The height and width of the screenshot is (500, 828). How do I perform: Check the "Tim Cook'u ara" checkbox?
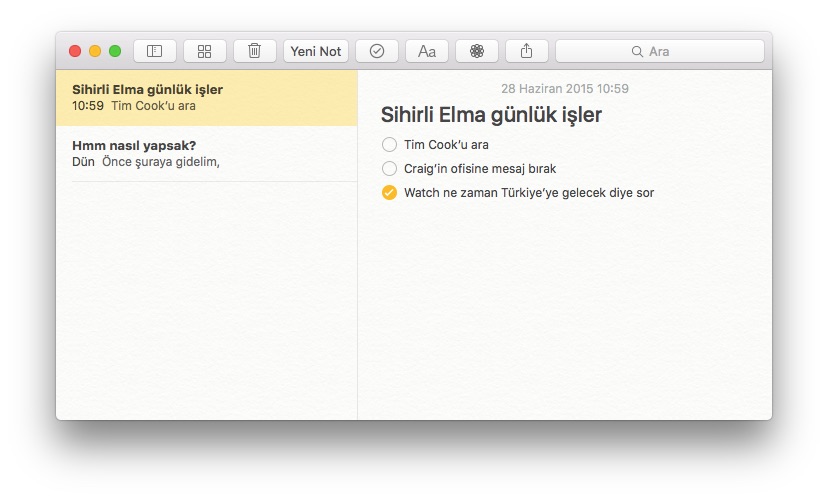click(x=389, y=145)
